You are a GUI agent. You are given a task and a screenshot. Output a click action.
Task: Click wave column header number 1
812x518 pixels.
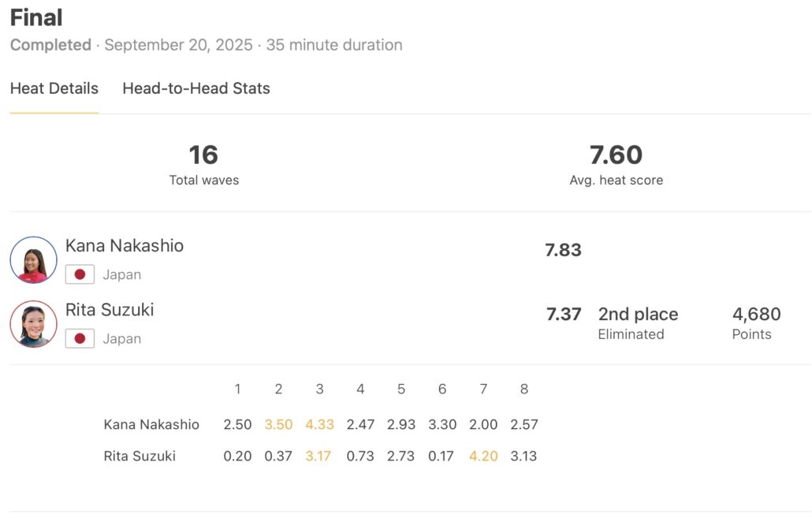(x=237, y=389)
